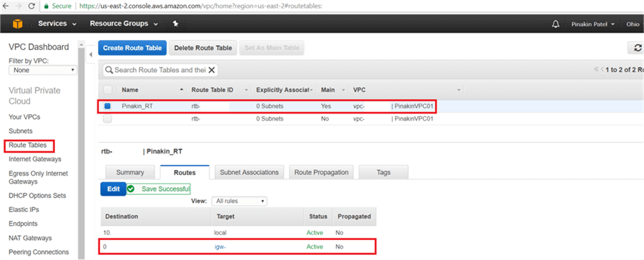644x260 pixels.
Task: Click the No value in Main column
Action: pyautogui.click(x=324, y=119)
